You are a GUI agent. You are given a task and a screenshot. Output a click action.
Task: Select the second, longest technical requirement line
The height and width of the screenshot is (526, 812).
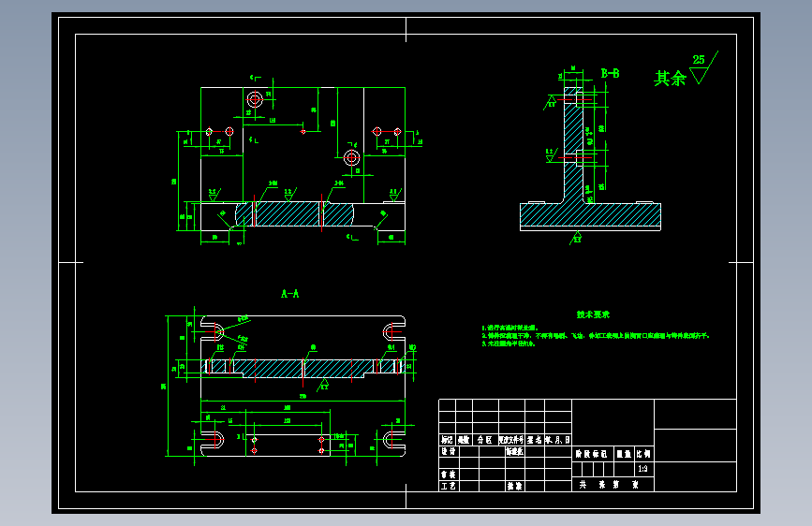596,335
